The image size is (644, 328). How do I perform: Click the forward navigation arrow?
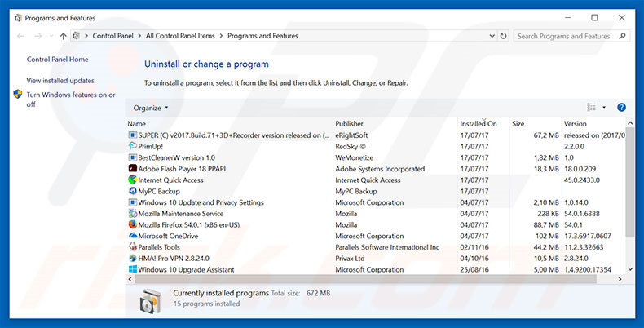(x=38, y=36)
